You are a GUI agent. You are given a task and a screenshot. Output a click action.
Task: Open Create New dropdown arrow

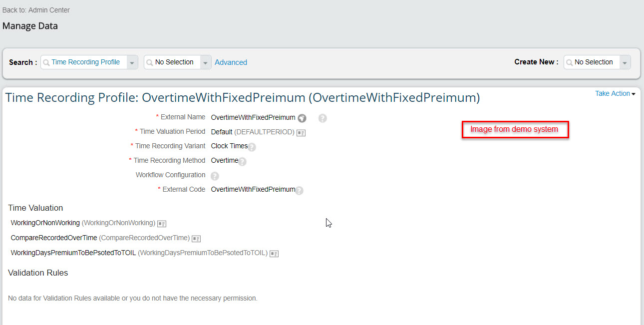tap(625, 62)
